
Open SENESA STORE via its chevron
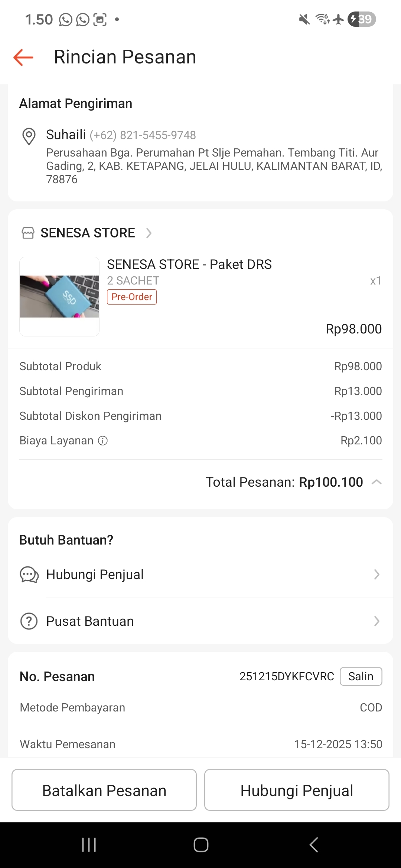[149, 233]
